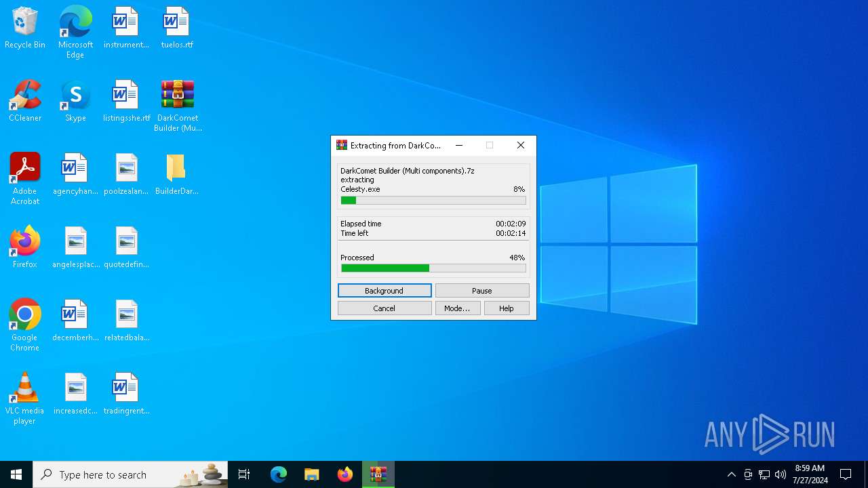Launch Microsoft Edge from desktop shortcut

[75, 33]
